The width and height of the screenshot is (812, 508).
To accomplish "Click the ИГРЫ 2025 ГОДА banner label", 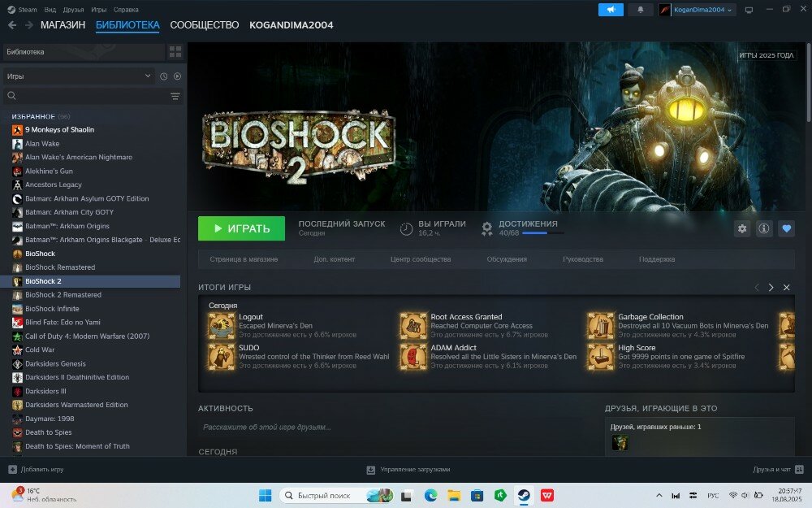I will pos(766,55).
